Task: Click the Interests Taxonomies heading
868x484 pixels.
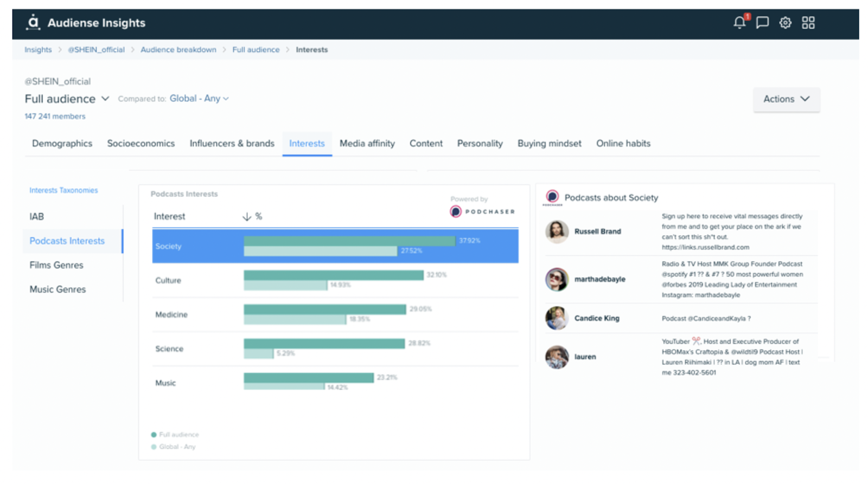Action: click(x=63, y=191)
